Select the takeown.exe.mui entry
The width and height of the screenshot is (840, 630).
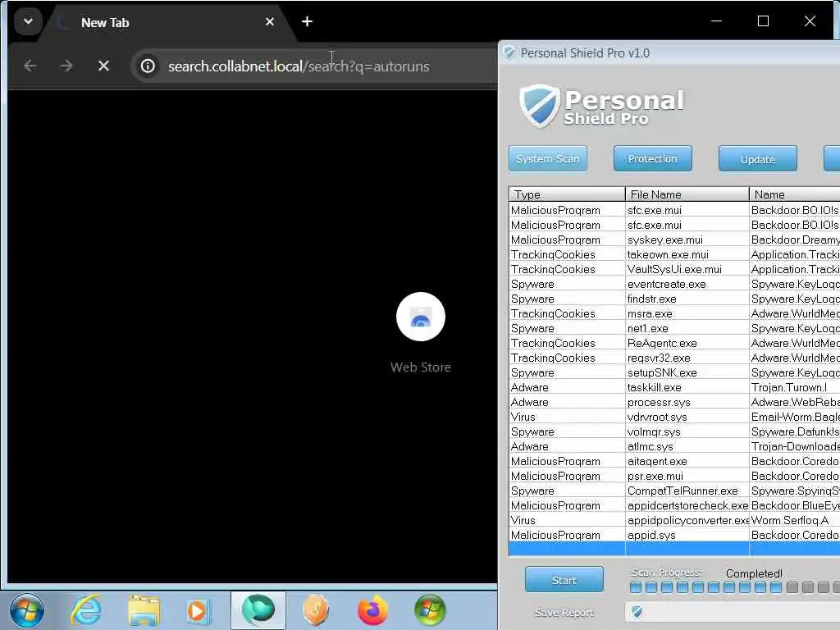[674, 255]
